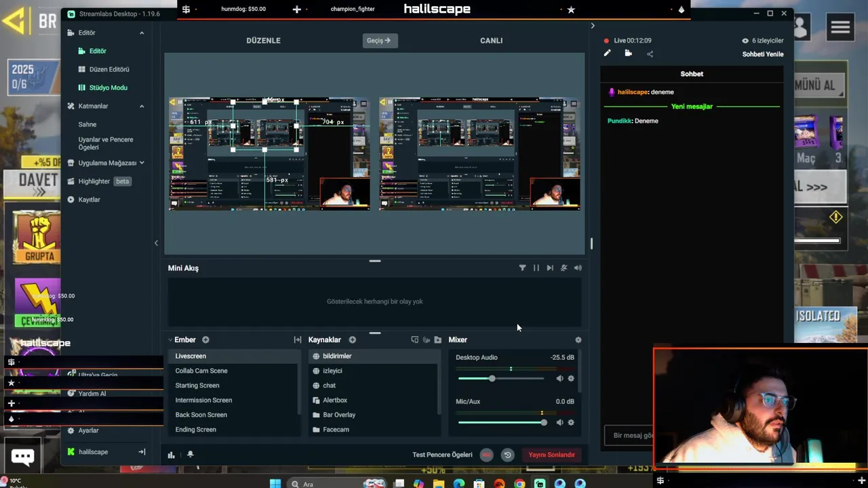Open Sahne under Katmanlar
The height and width of the screenshot is (488, 868).
pyautogui.click(x=87, y=124)
